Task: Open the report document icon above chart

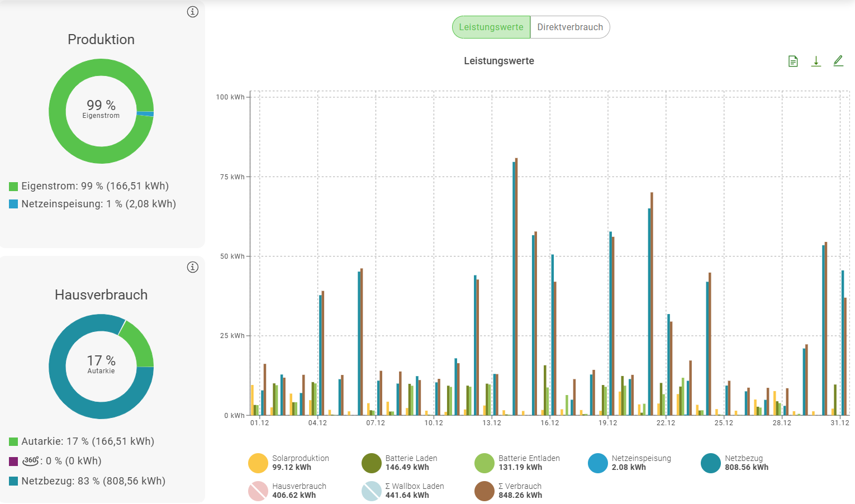Action: tap(793, 61)
